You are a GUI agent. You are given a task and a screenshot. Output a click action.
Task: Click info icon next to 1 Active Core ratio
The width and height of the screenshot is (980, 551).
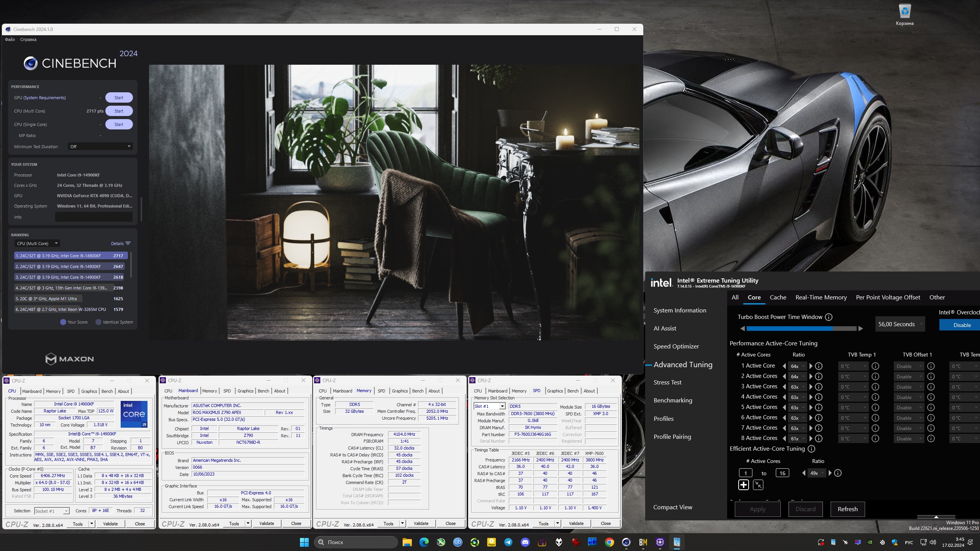coord(819,366)
